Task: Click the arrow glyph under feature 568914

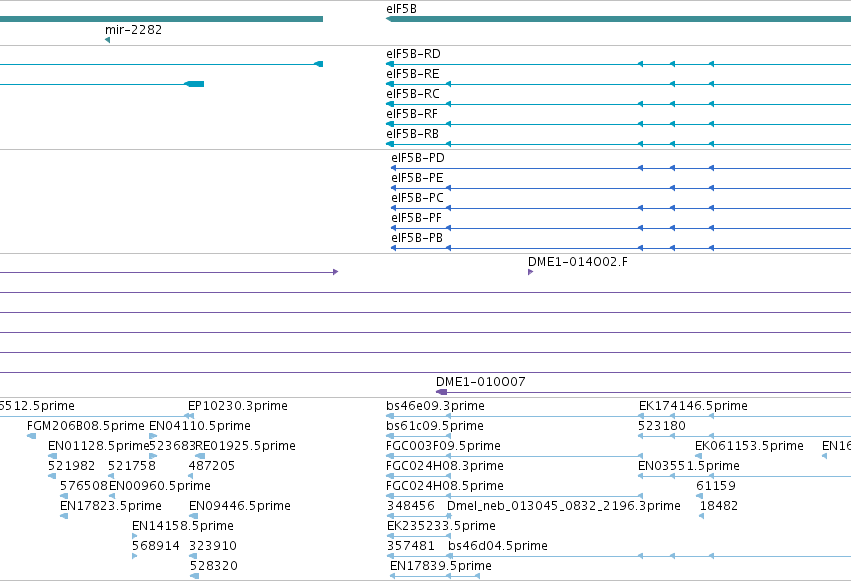Action: (135, 556)
